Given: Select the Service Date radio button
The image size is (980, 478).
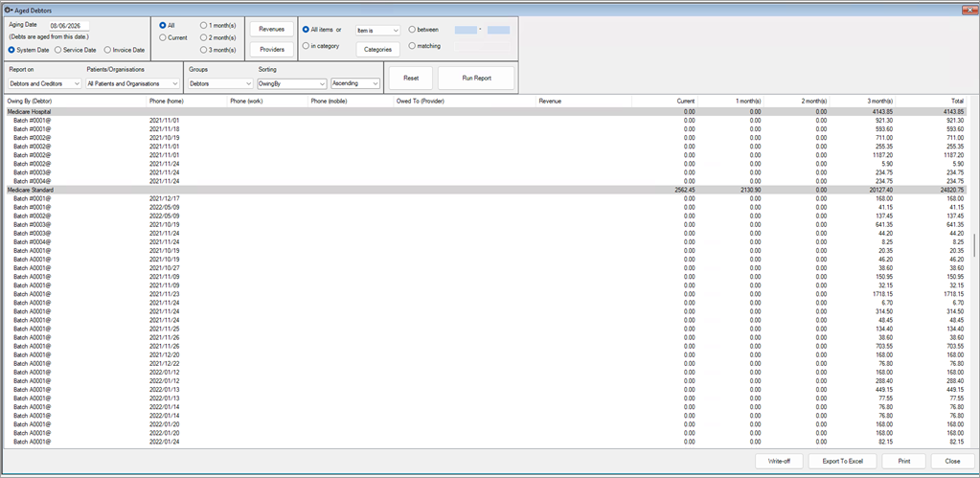Looking at the screenshot, I should tap(58, 50).
